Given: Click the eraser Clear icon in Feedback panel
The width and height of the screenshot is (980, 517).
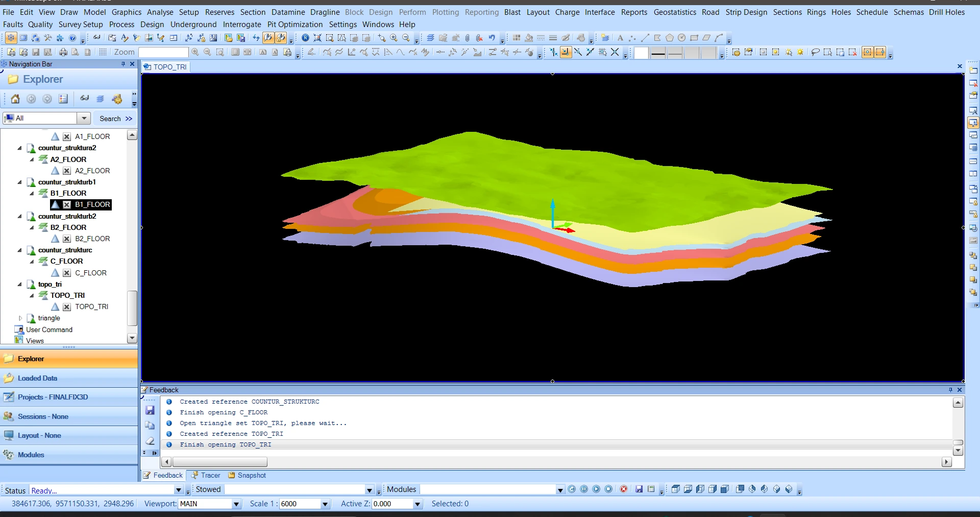Looking at the screenshot, I should (x=150, y=440).
